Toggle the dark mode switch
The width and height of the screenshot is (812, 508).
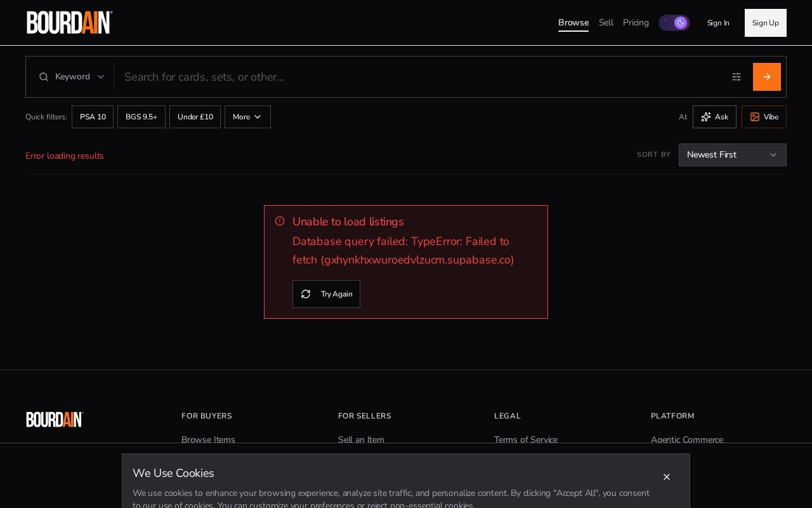674,23
